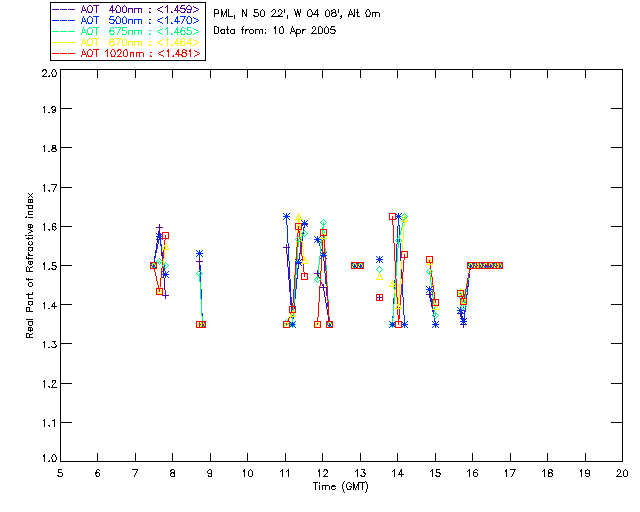Click the 'Time (GMT)' axis label

(x=340, y=486)
